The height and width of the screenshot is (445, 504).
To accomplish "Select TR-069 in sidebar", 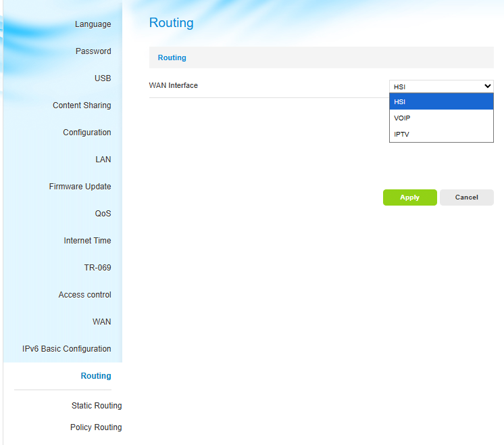I will (97, 268).
